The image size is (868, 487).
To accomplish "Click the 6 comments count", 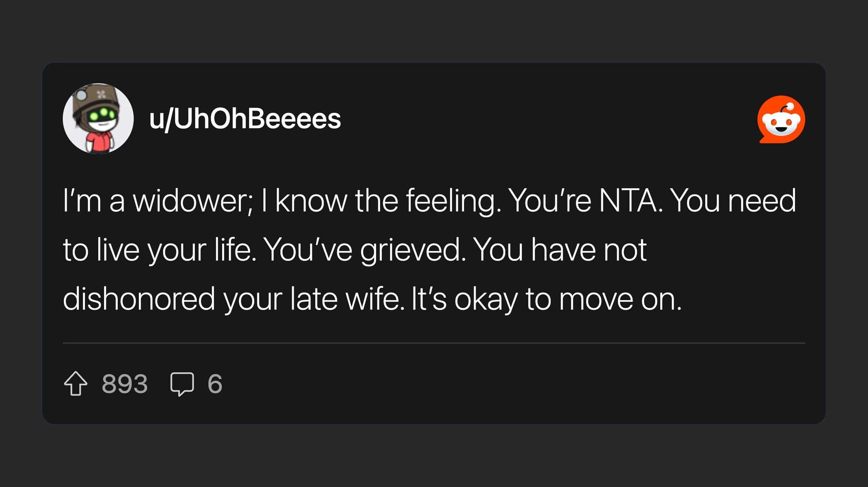I will (215, 384).
